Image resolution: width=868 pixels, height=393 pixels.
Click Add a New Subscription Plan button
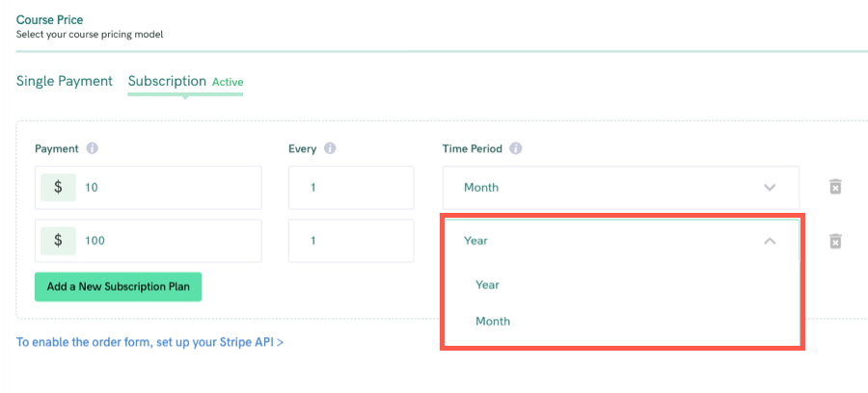[x=118, y=287]
